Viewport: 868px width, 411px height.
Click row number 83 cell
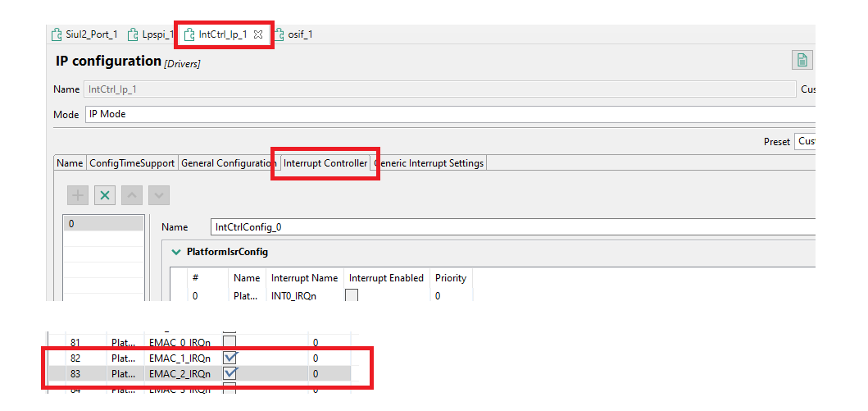pos(75,374)
